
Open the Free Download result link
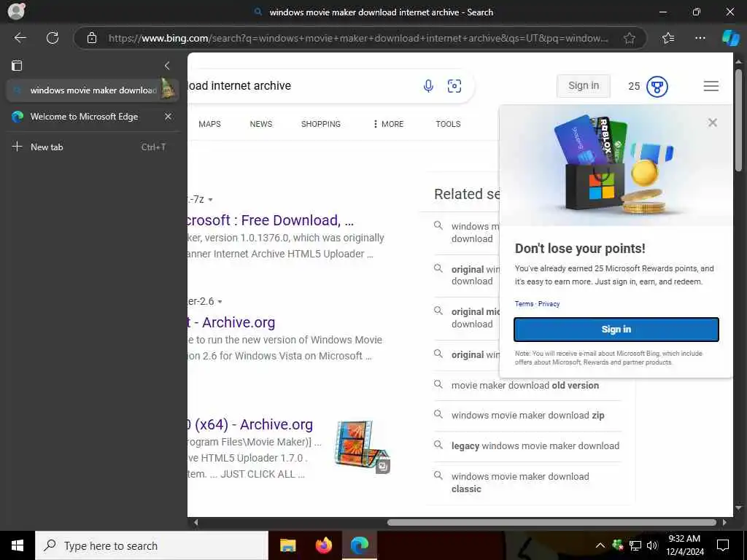tap(271, 220)
